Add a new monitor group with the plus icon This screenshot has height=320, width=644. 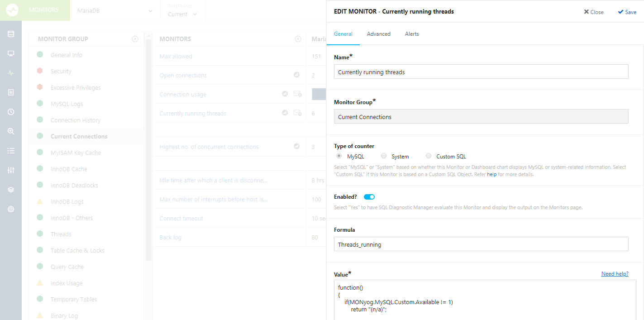point(135,39)
